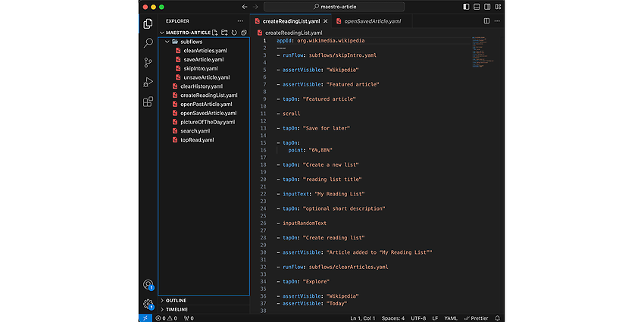
Task: Click the maestro-article command center search box
Action: [x=334, y=7]
